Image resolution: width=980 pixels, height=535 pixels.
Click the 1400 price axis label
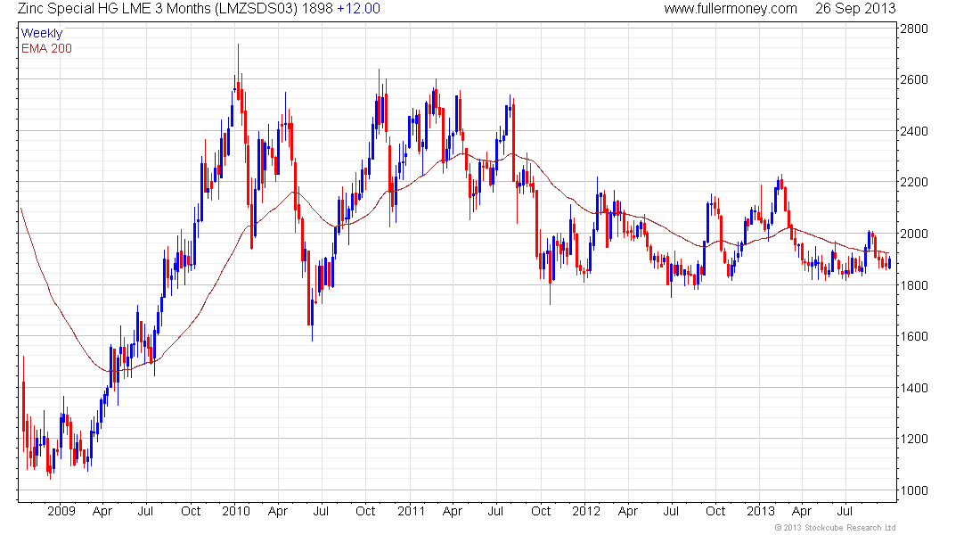tap(914, 388)
